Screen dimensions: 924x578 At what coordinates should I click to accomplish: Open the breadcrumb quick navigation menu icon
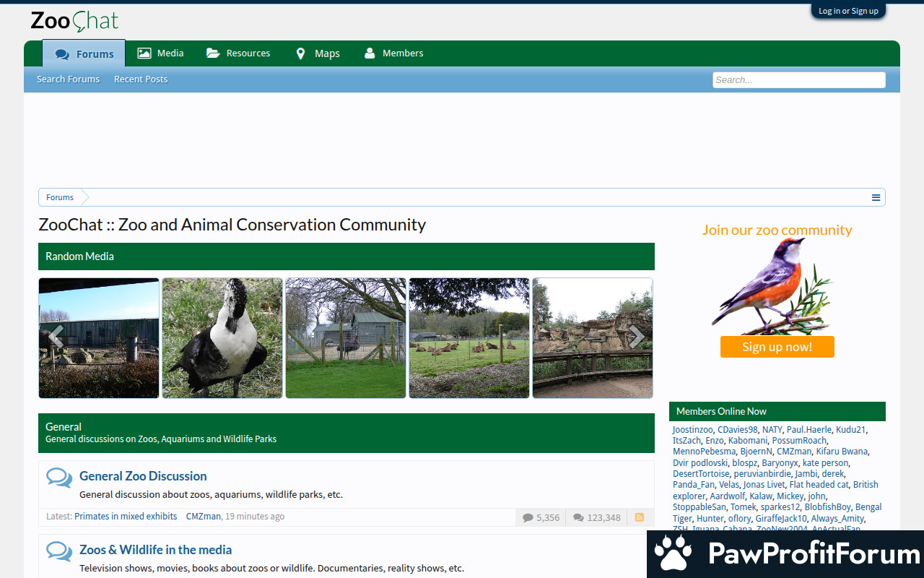click(x=876, y=197)
